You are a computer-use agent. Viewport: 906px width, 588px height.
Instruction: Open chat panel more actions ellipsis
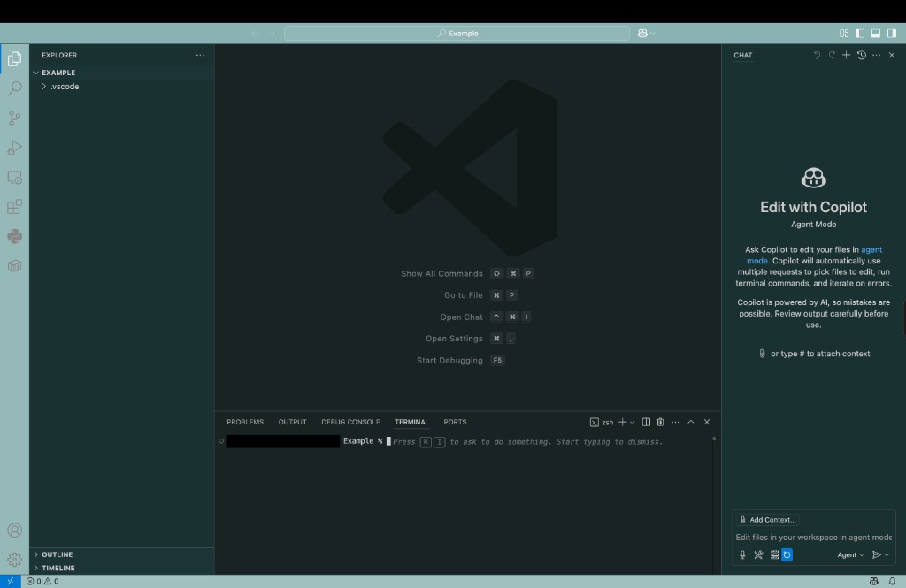click(x=877, y=55)
